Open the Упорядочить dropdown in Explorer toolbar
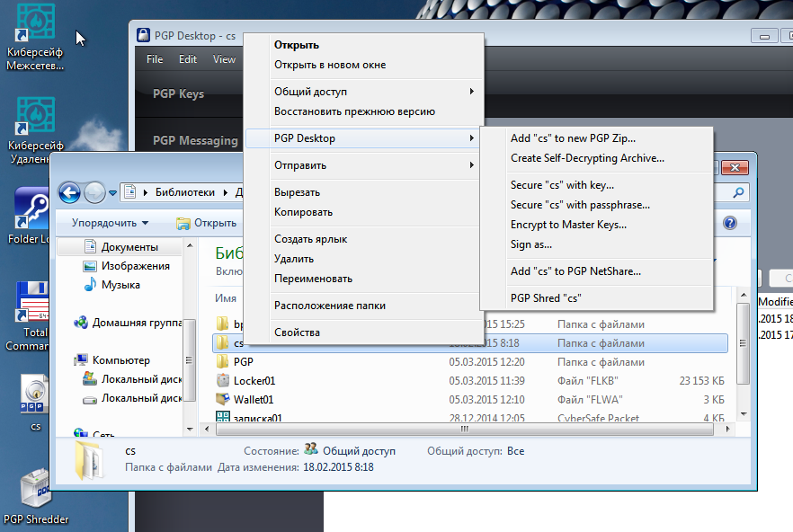Image resolution: width=793 pixels, height=532 pixels. (x=110, y=223)
